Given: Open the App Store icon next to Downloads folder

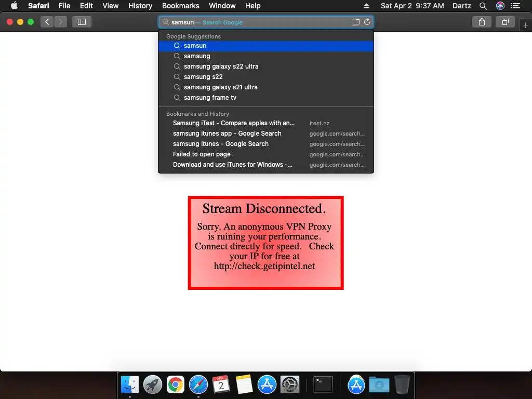Looking at the screenshot, I should point(356,385).
